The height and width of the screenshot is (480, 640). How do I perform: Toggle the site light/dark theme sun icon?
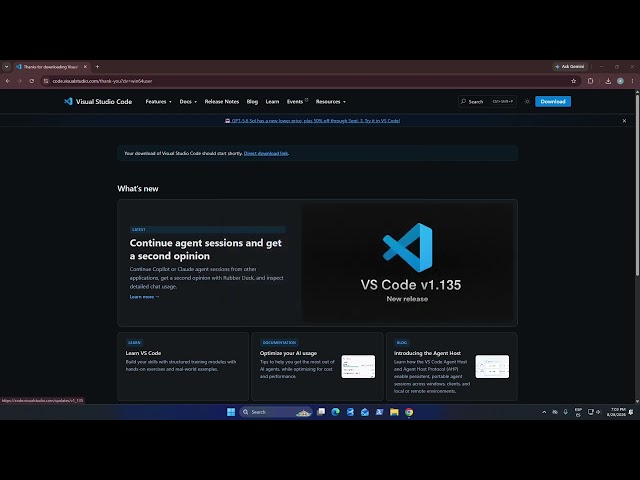click(x=527, y=101)
